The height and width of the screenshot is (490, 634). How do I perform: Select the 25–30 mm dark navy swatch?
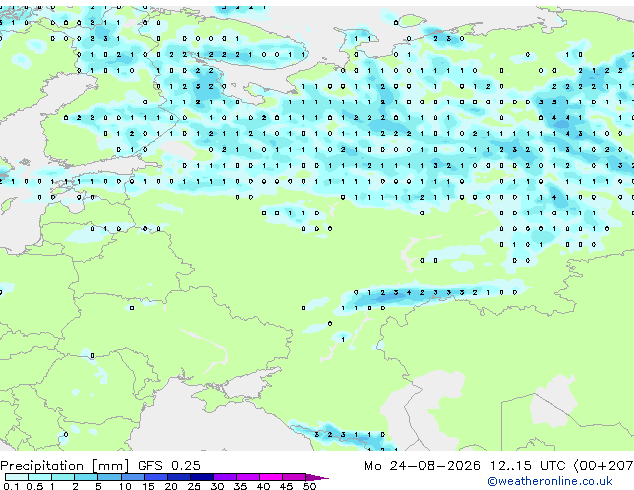[x=201, y=477]
